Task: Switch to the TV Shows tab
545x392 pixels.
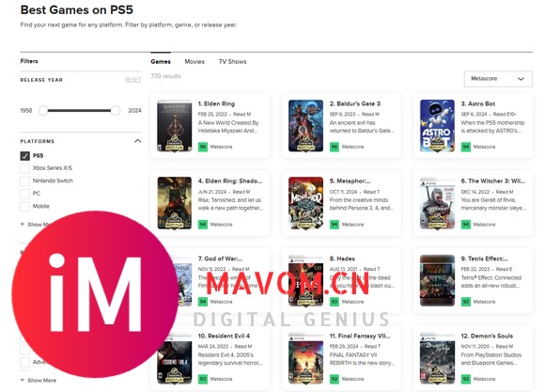Action: pyautogui.click(x=232, y=61)
